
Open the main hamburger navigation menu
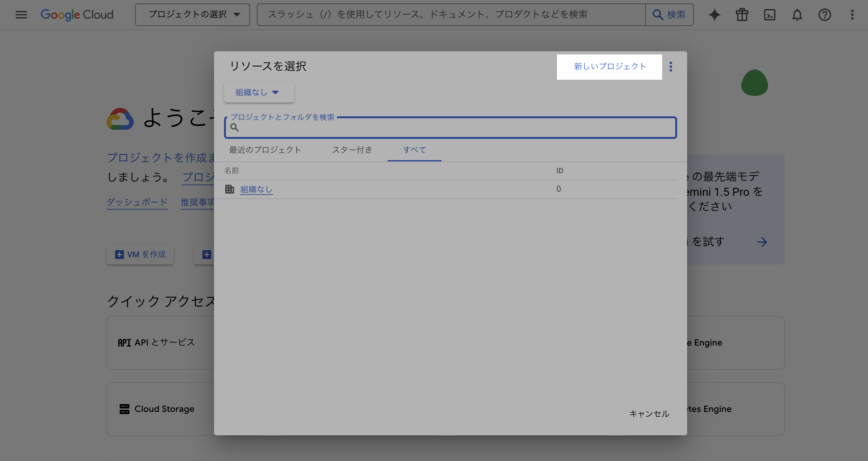coord(21,14)
